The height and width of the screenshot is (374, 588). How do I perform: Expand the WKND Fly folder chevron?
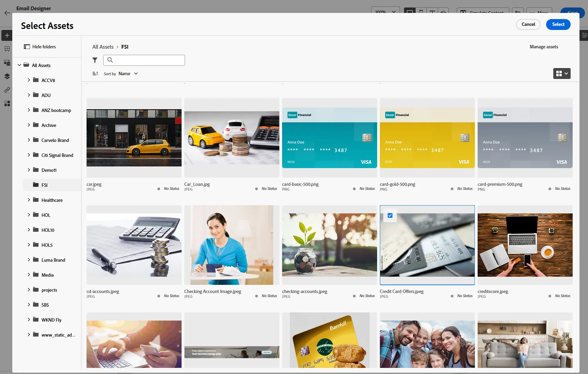coord(29,320)
